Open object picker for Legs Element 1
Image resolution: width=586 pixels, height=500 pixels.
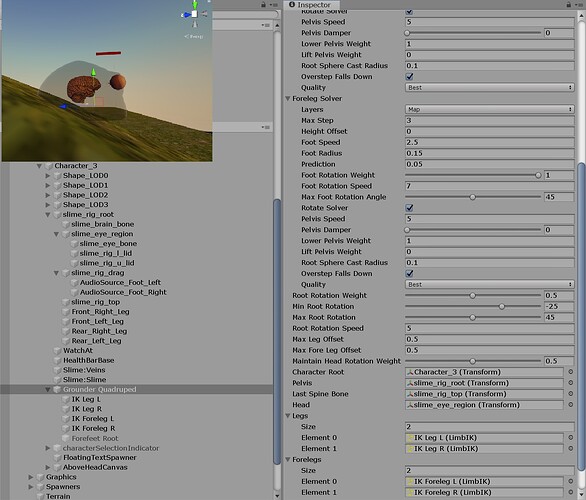point(571,448)
